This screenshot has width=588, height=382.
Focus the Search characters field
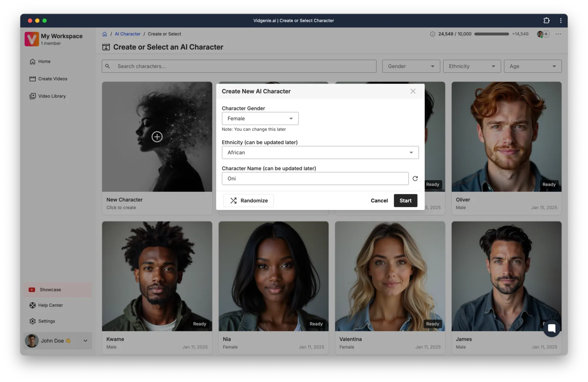(239, 66)
